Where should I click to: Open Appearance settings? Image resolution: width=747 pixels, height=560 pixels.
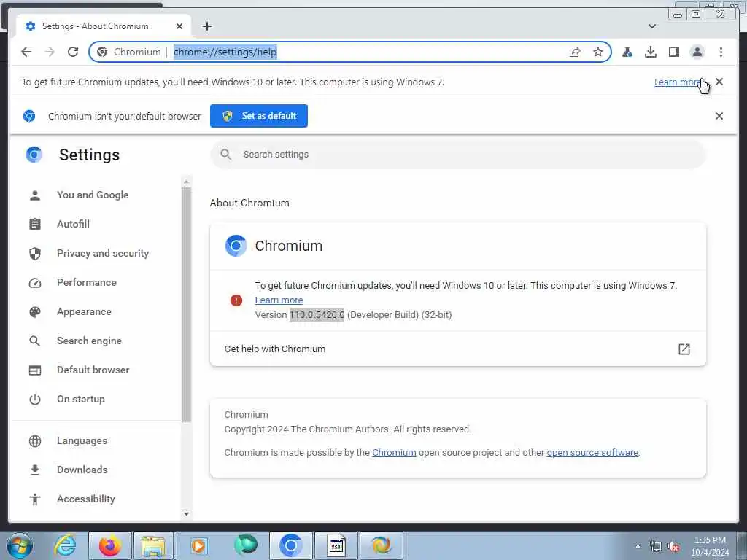84,311
